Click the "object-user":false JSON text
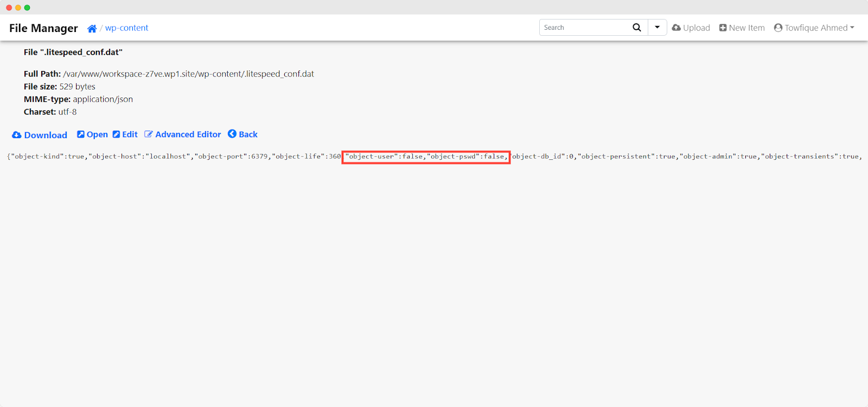Screen dimensions: 868x407 [x=384, y=157]
